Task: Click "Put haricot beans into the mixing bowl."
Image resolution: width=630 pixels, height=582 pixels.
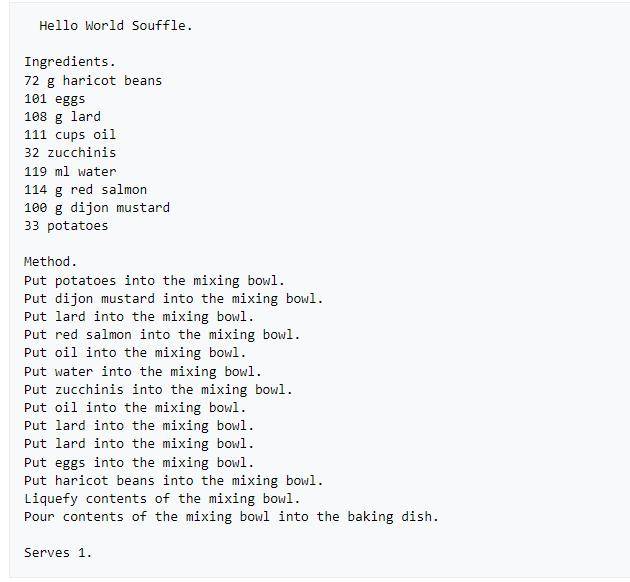Action: (x=174, y=481)
